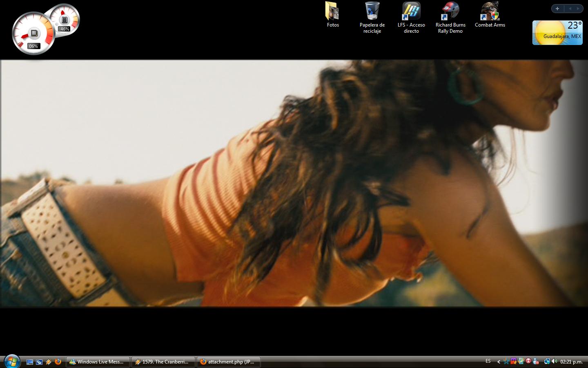Open the volume speaker tray icon
The width and height of the screenshot is (588, 368).
[x=554, y=361]
